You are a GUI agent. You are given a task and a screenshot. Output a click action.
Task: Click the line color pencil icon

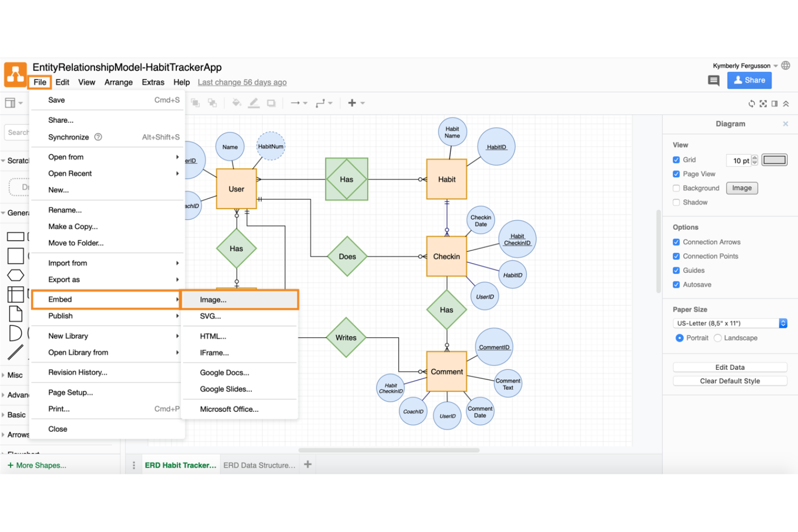254,103
